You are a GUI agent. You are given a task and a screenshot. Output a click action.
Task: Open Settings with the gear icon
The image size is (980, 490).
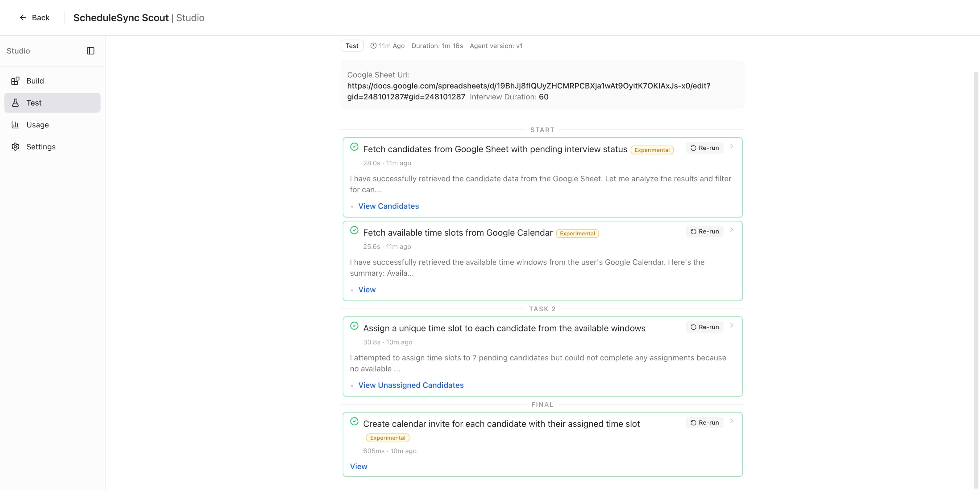pyautogui.click(x=15, y=146)
